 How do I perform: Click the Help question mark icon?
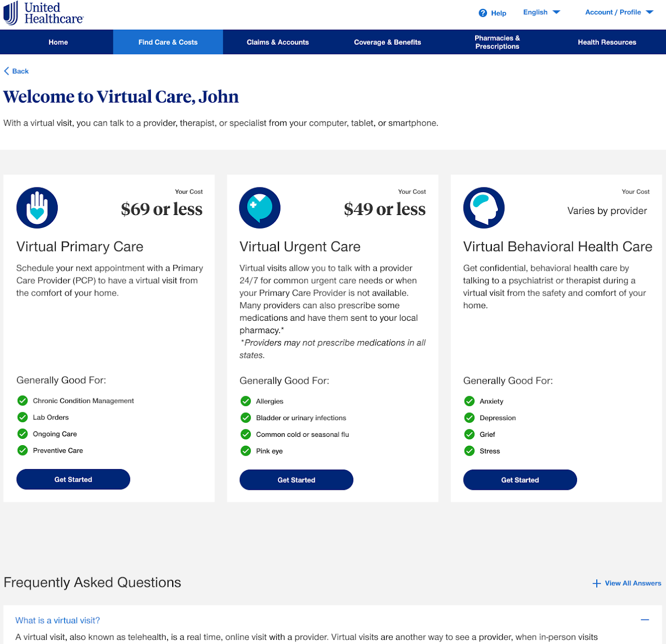click(483, 13)
